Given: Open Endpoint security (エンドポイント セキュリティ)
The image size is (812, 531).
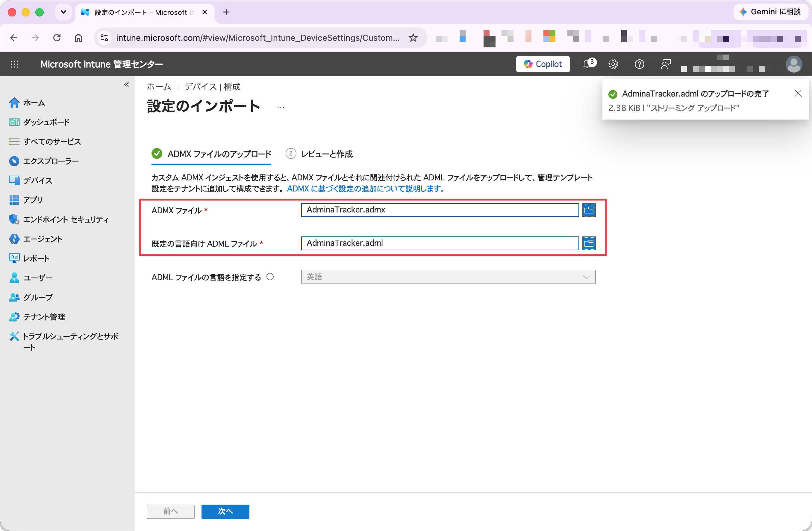Looking at the screenshot, I should [59, 219].
